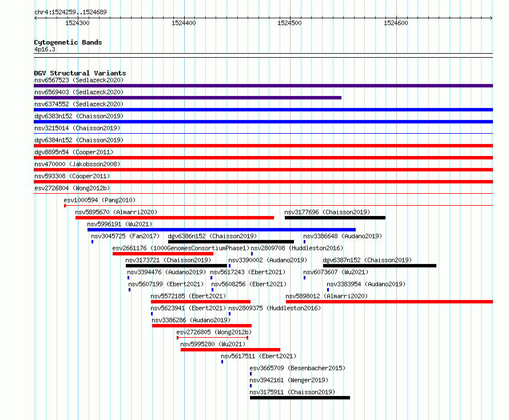Open the nsv3386648 (Audano2019) label
509x420 pixels.
coord(343,236)
